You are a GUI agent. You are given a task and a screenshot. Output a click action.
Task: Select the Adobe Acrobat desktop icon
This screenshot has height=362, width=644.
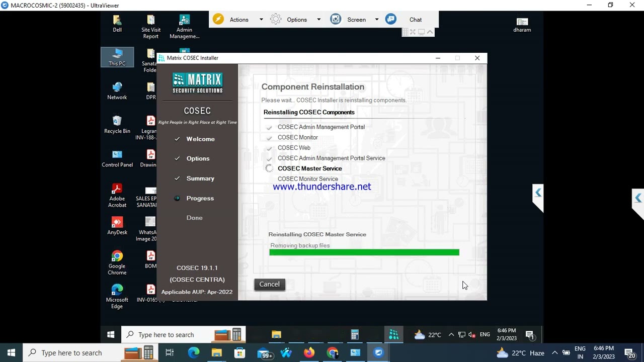[x=117, y=195]
